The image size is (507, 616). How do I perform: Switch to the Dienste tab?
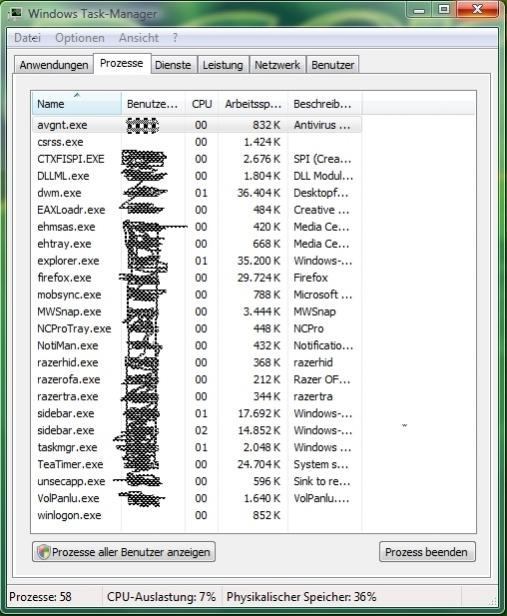pyautogui.click(x=173, y=65)
